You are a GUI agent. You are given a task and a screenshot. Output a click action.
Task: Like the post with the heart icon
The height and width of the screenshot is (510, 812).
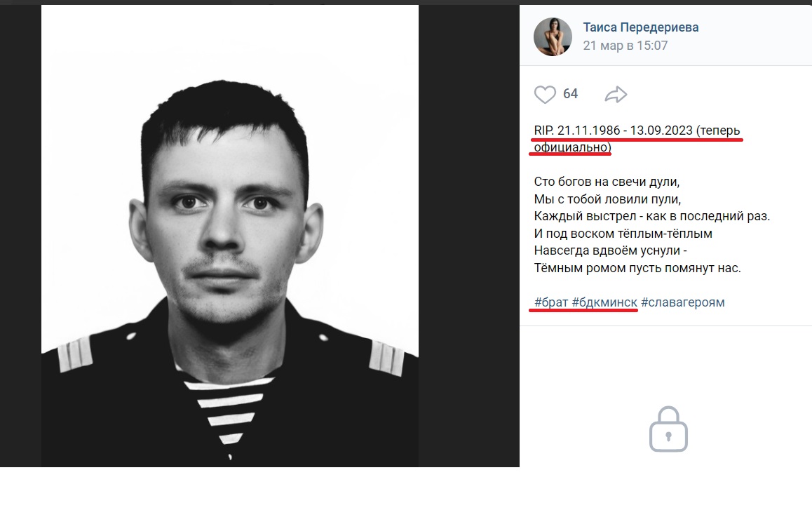click(545, 95)
